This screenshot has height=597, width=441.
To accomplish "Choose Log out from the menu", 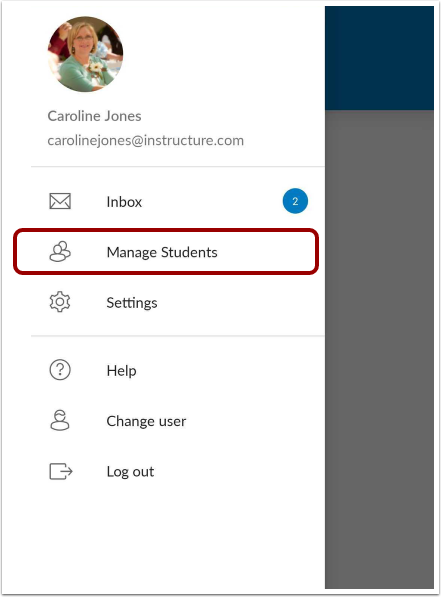I will [x=178, y=472].
